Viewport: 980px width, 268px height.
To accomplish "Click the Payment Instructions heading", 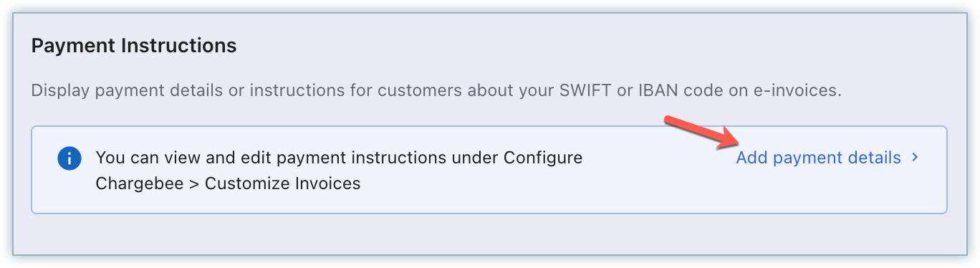I will pos(134,47).
